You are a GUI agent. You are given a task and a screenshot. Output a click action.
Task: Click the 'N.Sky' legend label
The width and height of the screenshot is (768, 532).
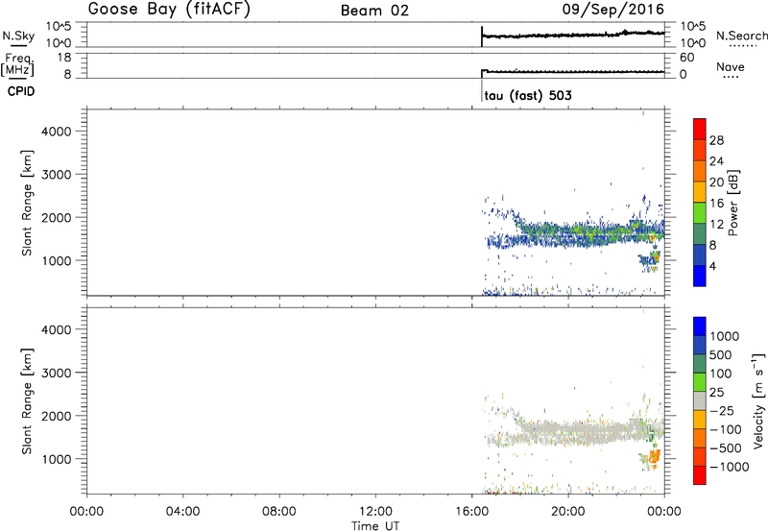[x=18, y=36]
